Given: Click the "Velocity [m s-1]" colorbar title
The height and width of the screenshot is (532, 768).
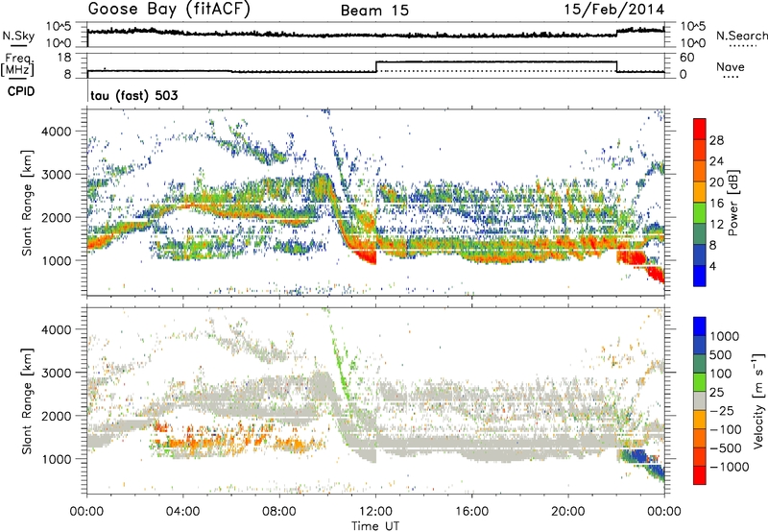Looking at the screenshot, I should (x=758, y=400).
